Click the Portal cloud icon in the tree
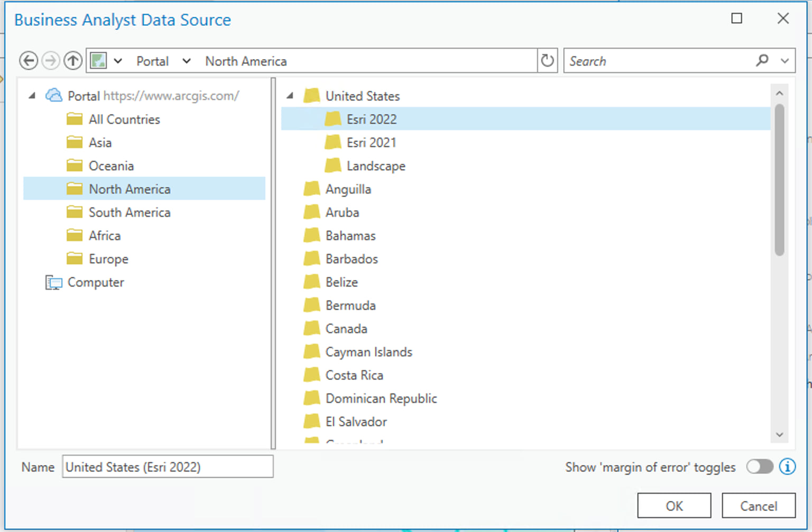This screenshot has height=532, width=812. 53,95
